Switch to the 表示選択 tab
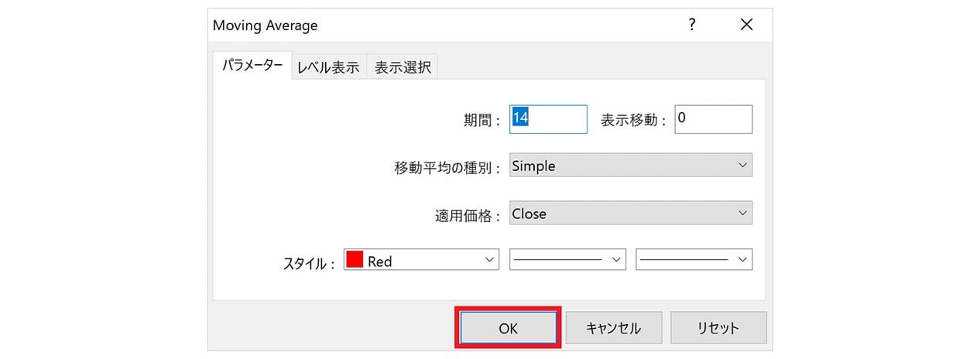Image resolution: width=980 pixels, height=359 pixels. (x=403, y=67)
